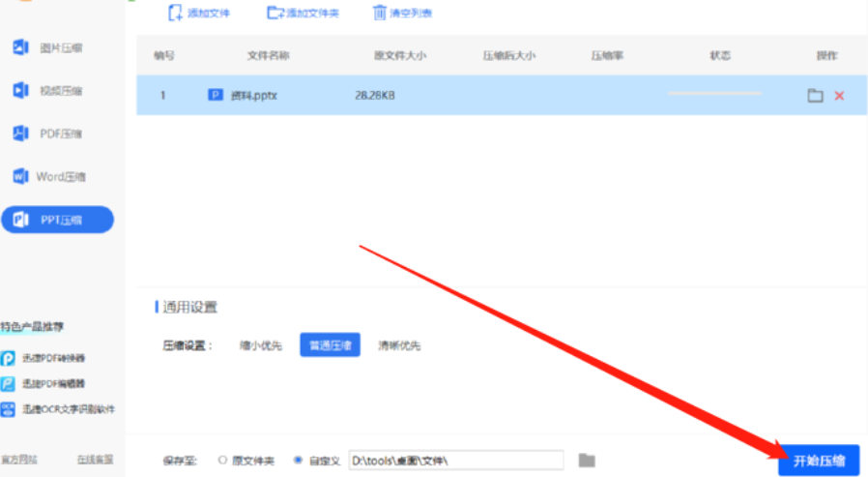Choose the 普通压缩 compression option

[330, 344]
